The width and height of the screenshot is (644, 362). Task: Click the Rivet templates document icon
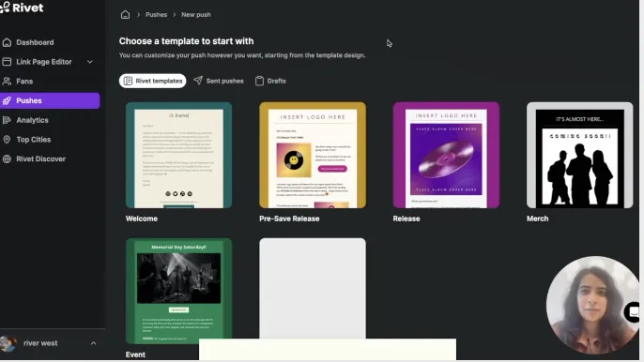coord(128,81)
